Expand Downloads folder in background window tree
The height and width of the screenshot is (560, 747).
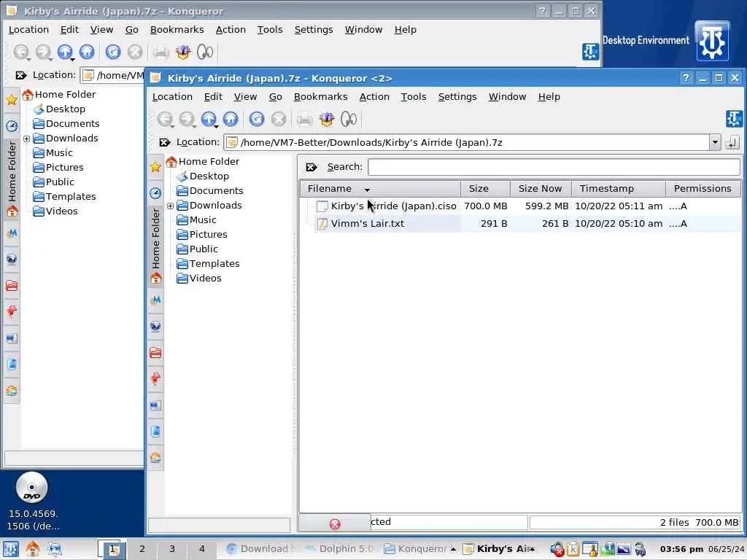[27, 139]
